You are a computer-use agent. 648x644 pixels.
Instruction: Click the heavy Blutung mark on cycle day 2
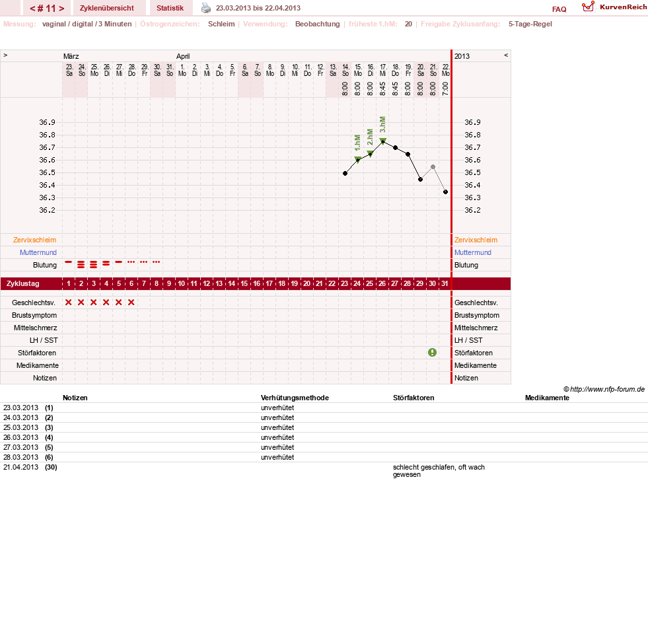(x=81, y=265)
